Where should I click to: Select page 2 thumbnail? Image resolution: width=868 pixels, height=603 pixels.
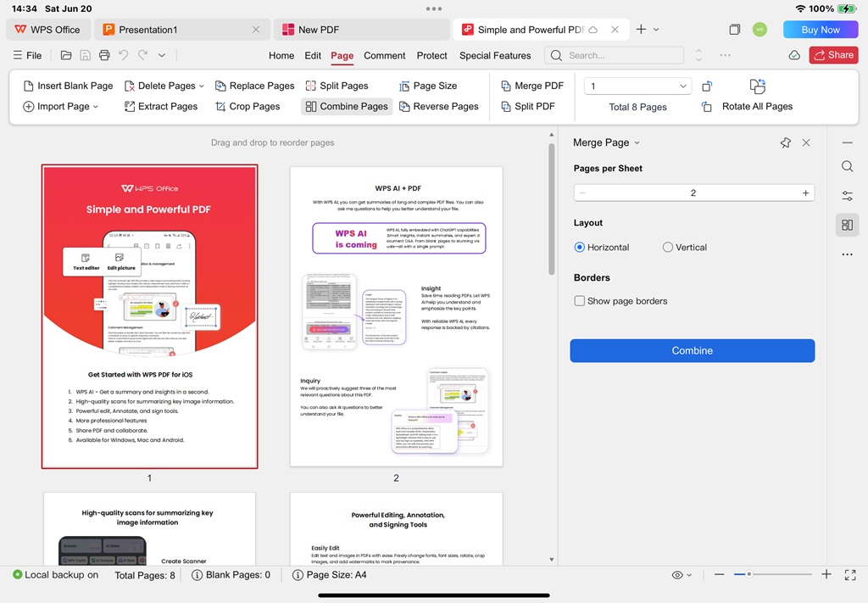[397, 316]
